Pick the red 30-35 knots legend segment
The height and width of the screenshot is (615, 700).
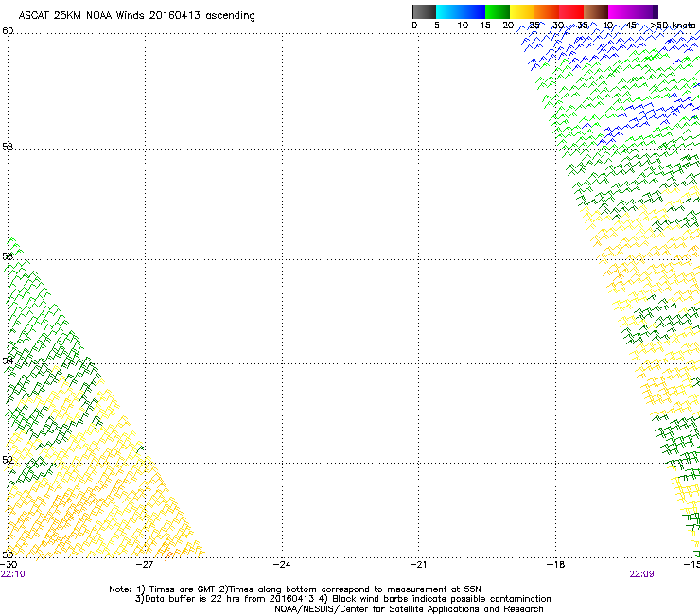point(571,11)
